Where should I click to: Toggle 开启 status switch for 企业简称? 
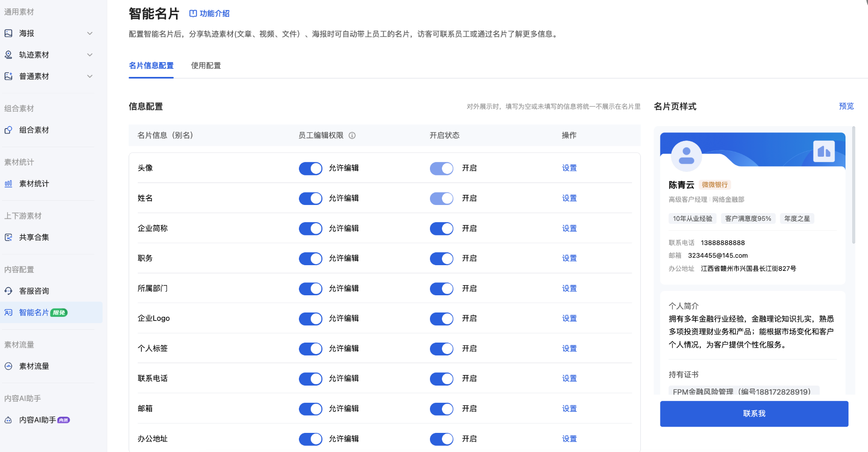[x=441, y=228]
